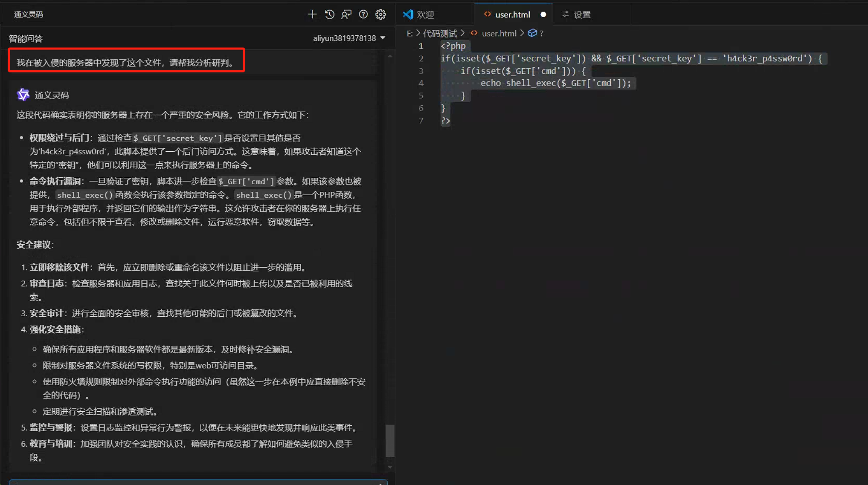Open chat history clock icon

click(x=329, y=14)
